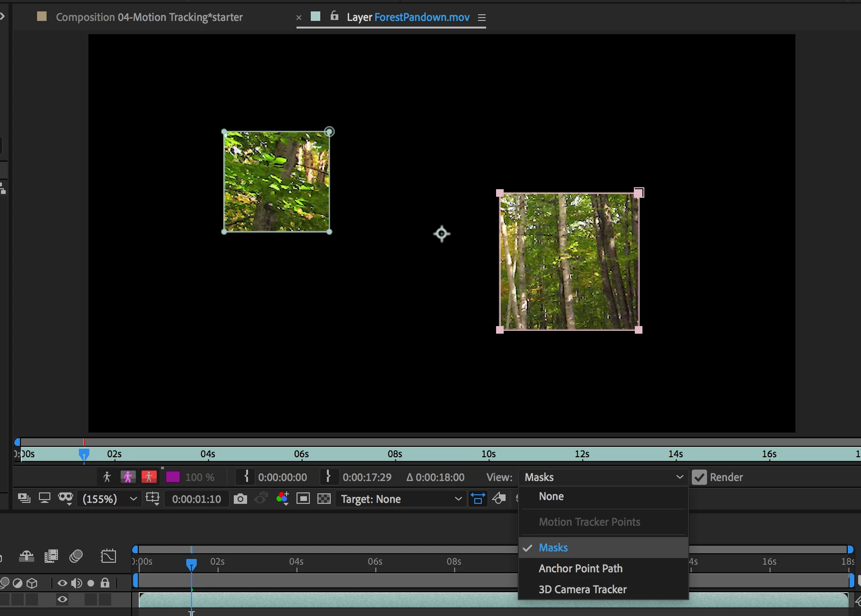Screen dimensions: 861x616
Task: Set In point with the left brace button
Action: [x=246, y=477]
